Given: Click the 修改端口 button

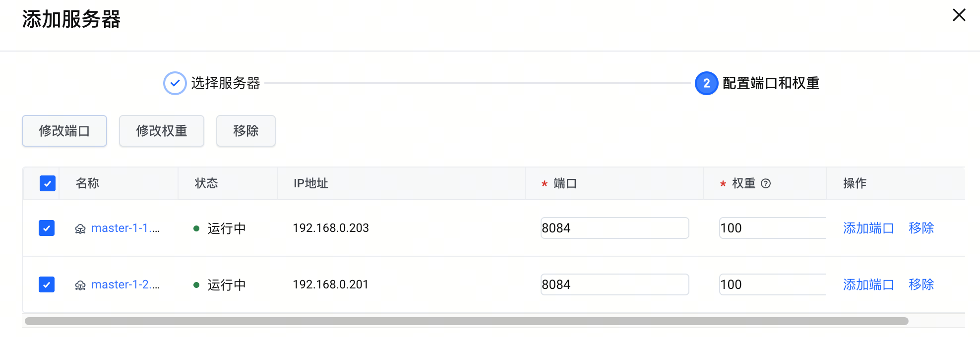Looking at the screenshot, I should point(64,131).
